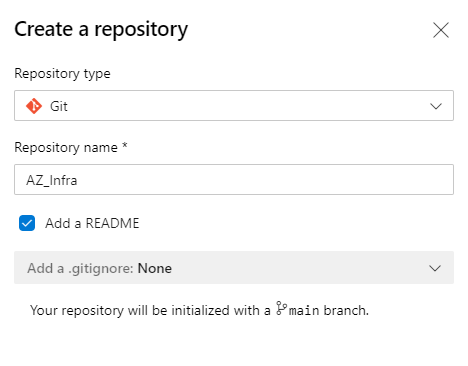Image resolution: width=468 pixels, height=366 pixels.
Task: Click the .gitignore dropdown chevron arrow
Action: [x=435, y=268]
